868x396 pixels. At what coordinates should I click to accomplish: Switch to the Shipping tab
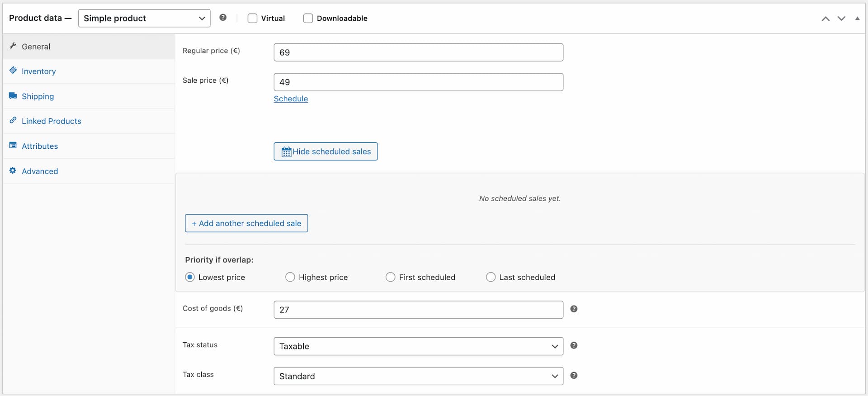[x=89, y=96]
